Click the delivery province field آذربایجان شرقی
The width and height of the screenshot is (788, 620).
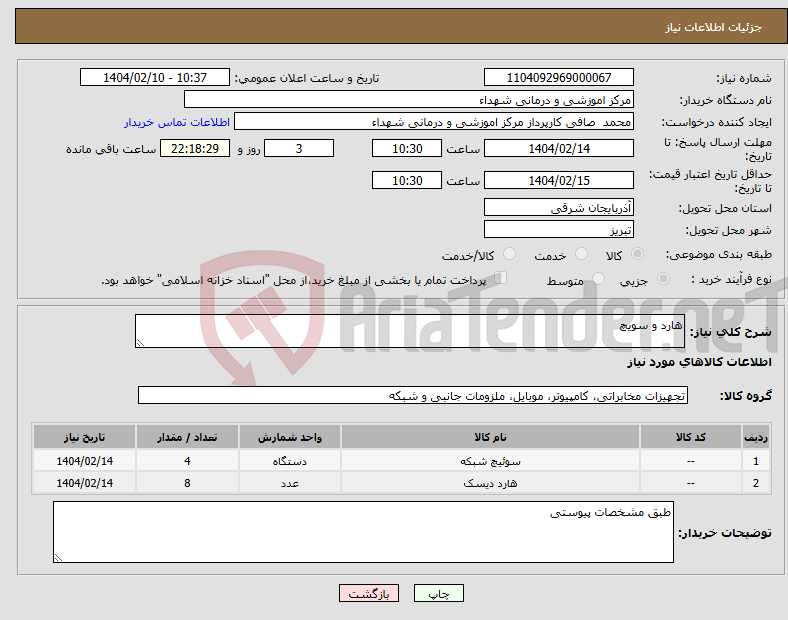click(558, 208)
